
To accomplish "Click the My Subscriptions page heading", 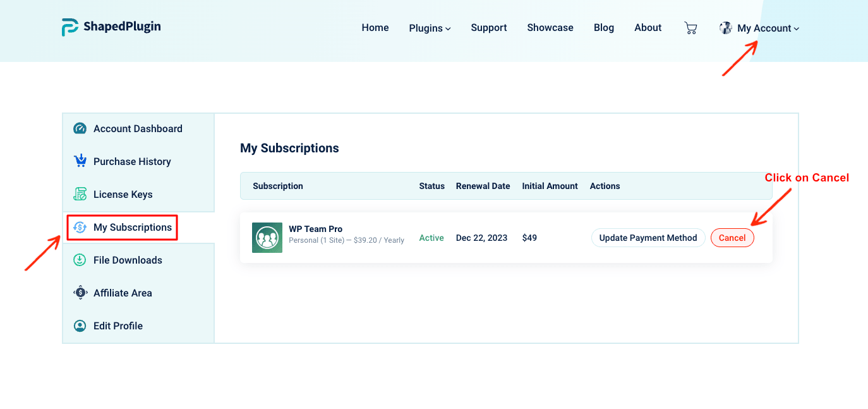I will click(289, 148).
